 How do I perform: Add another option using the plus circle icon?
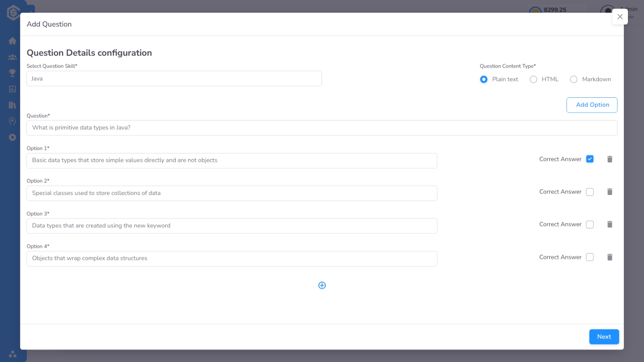click(322, 285)
